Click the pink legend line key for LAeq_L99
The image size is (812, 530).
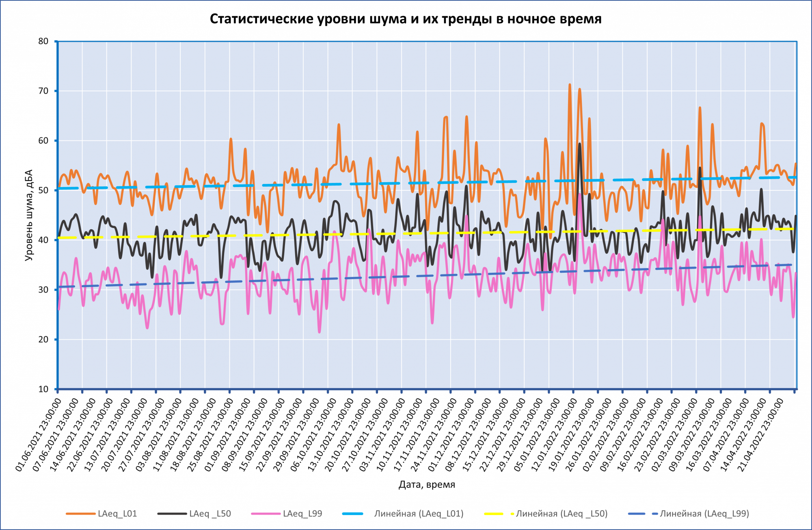(266, 514)
